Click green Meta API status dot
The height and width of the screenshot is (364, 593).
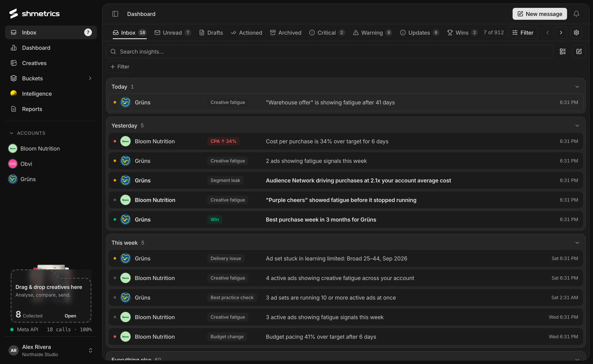[x=12, y=329]
